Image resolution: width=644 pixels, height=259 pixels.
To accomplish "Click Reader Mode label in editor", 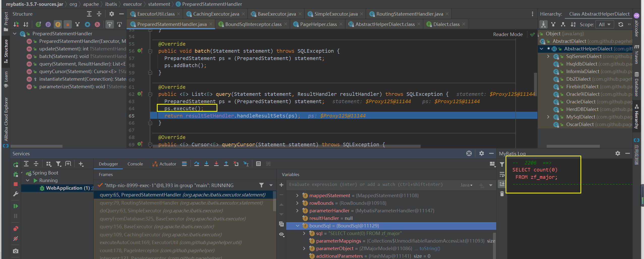I will (508, 34).
